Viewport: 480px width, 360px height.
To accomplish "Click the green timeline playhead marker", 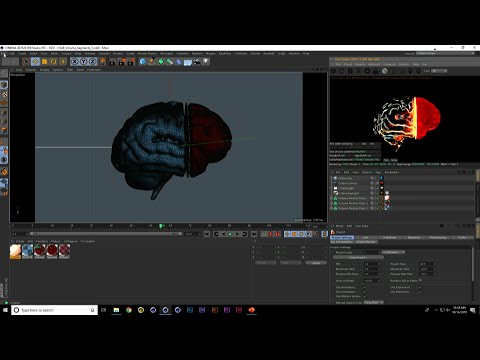I will coord(161,226).
